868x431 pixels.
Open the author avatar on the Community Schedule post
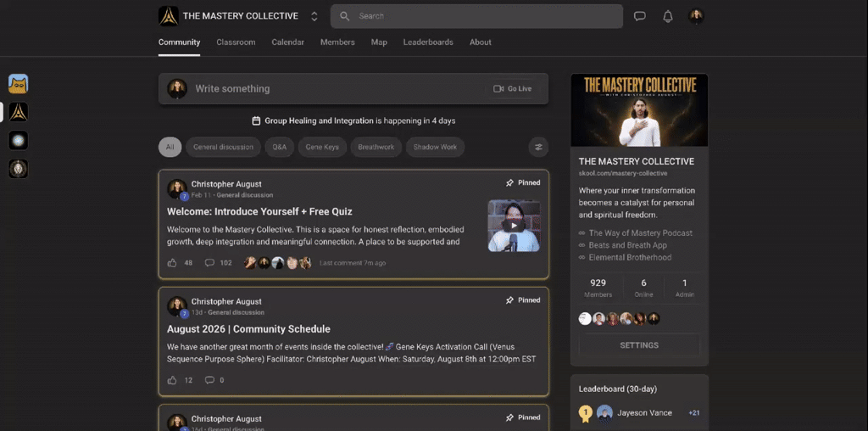pos(177,306)
